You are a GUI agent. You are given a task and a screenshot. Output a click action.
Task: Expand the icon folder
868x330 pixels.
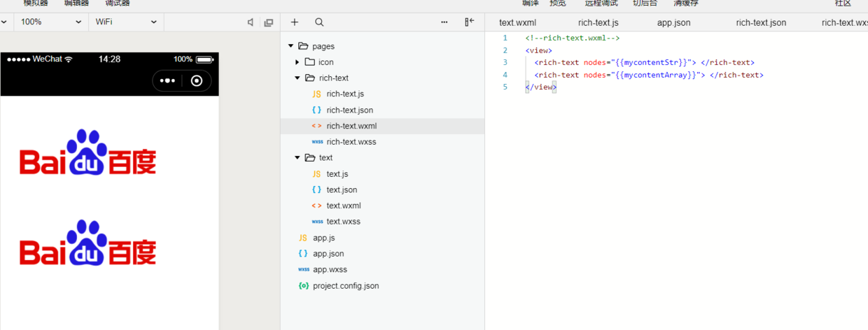(x=297, y=62)
